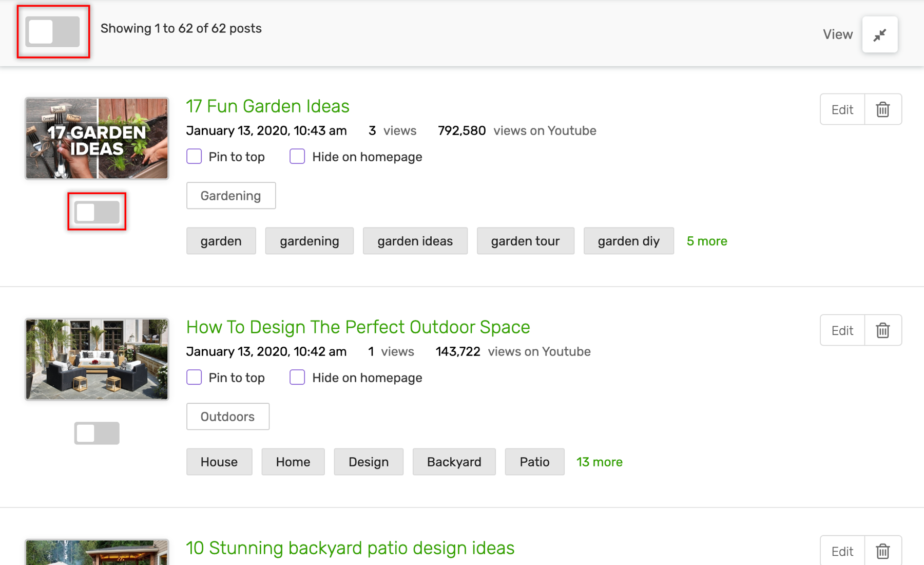Open How To Design The Perfect Outdoor Space link
The image size is (924, 565).
358,327
